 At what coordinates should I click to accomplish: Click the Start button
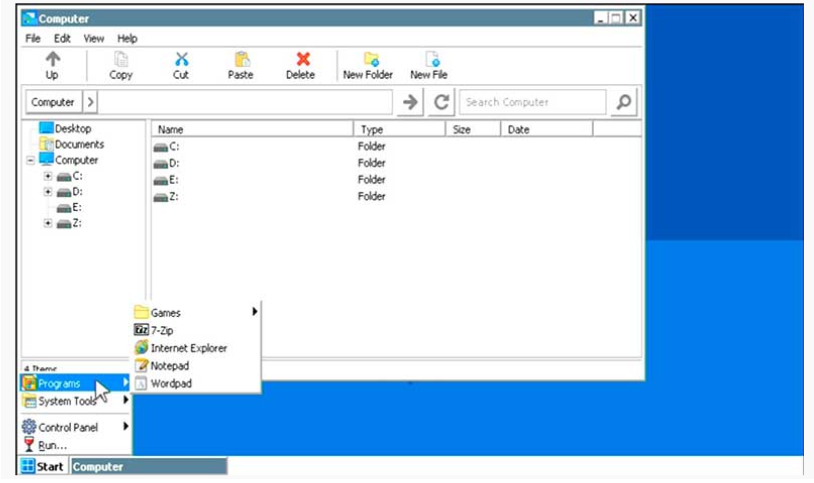pos(43,467)
